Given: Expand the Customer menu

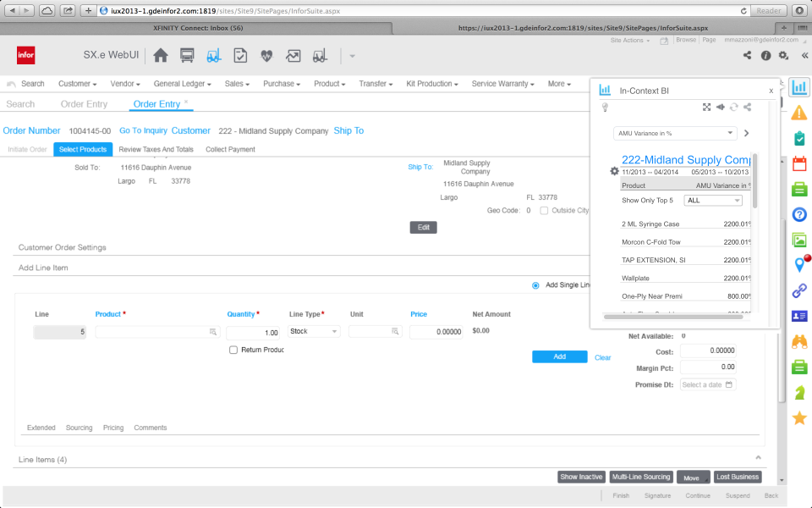Looking at the screenshot, I should [77, 84].
